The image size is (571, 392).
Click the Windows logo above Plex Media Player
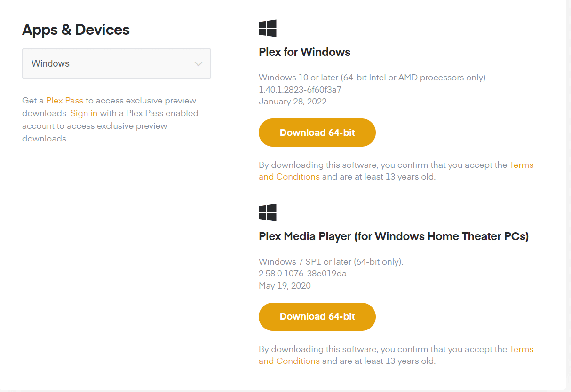[x=268, y=213]
